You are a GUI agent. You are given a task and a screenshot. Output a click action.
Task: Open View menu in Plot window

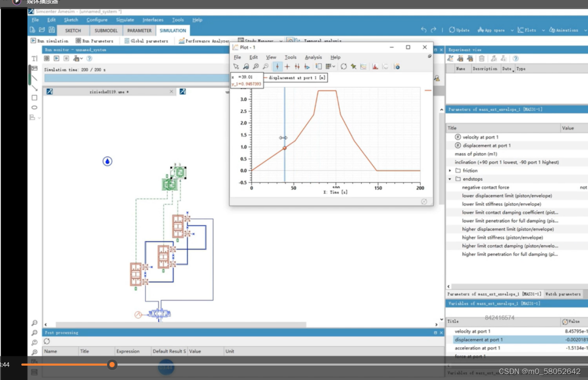[x=271, y=57]
